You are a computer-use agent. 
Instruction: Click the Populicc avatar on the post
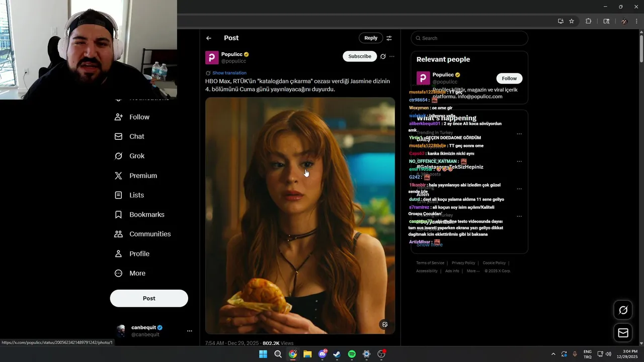(x=212, y=57)
